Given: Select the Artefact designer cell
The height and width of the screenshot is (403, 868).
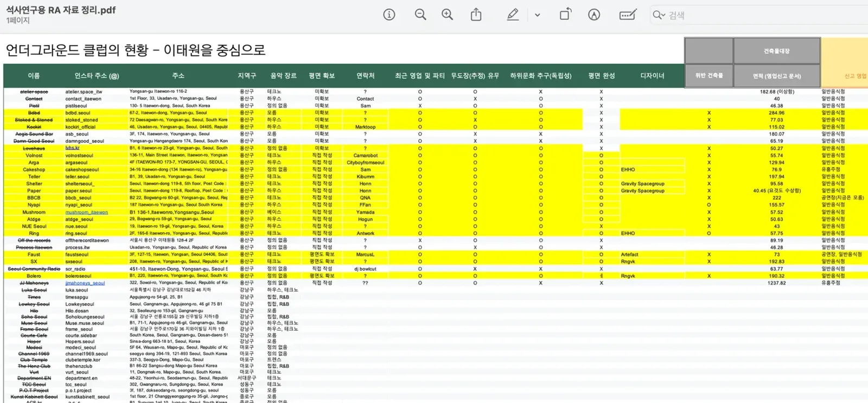Looking at the screenshot, I should click(629, 254).
